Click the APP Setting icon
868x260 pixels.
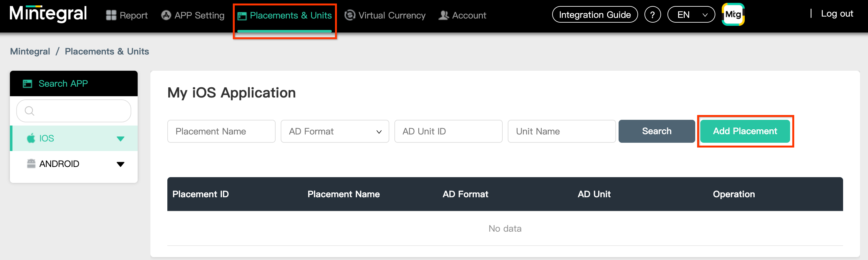[166, 15]
